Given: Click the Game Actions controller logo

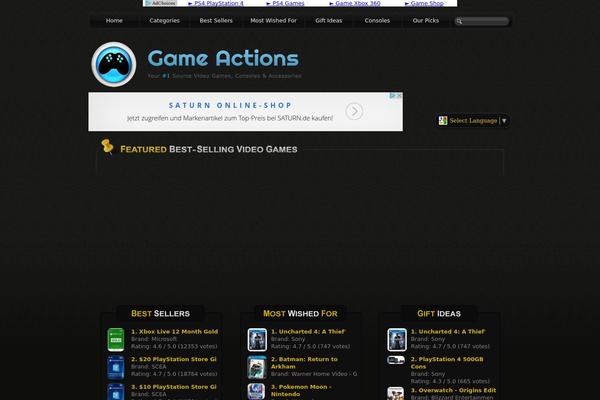Looking at the screenshot, I should tap(114, 64).
